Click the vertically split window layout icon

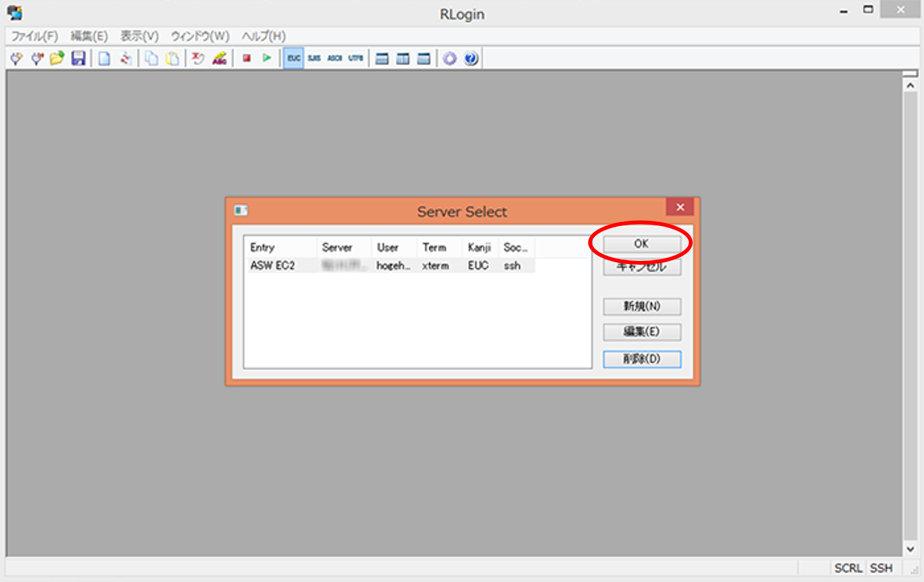pyautogui.click(x=403, y=59)
